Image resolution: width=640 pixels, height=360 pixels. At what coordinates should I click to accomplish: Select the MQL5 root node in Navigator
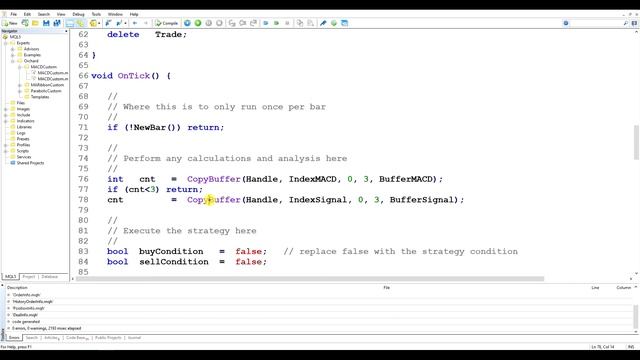[x=15, y=37]
